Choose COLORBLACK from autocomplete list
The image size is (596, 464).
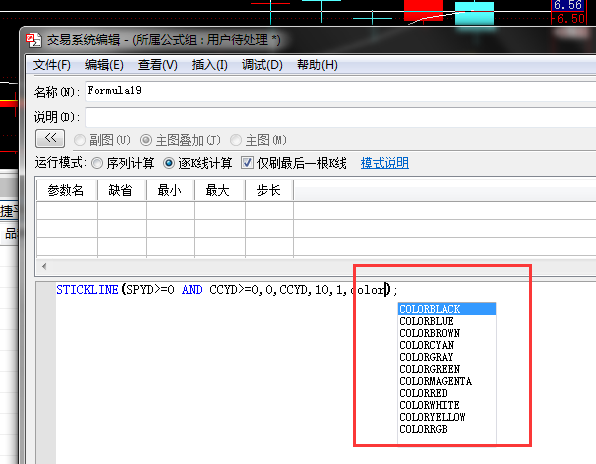point(447,309)
